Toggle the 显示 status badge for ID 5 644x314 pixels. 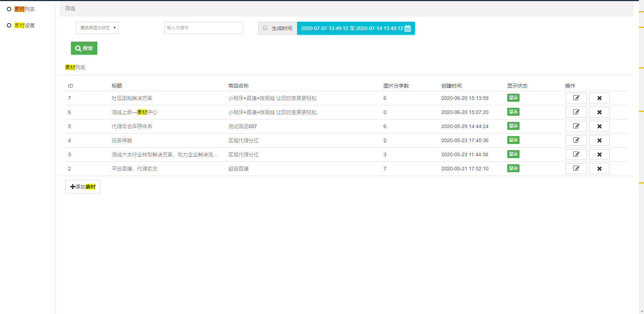pos(513,126)
